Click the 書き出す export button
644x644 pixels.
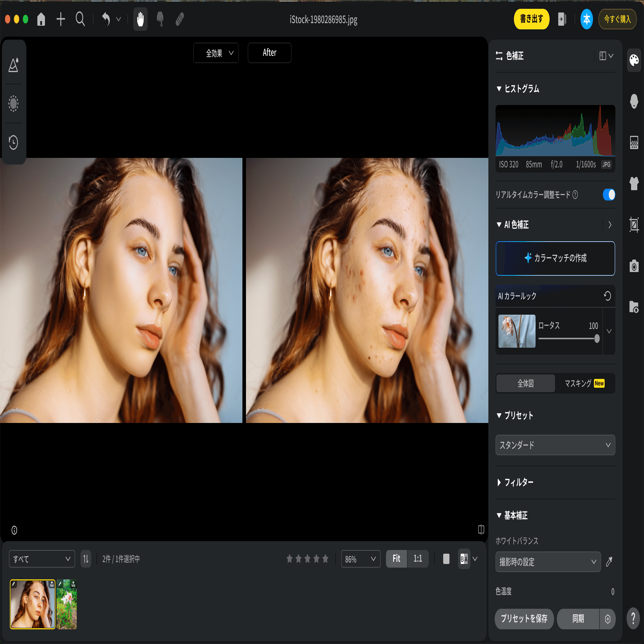531,19
